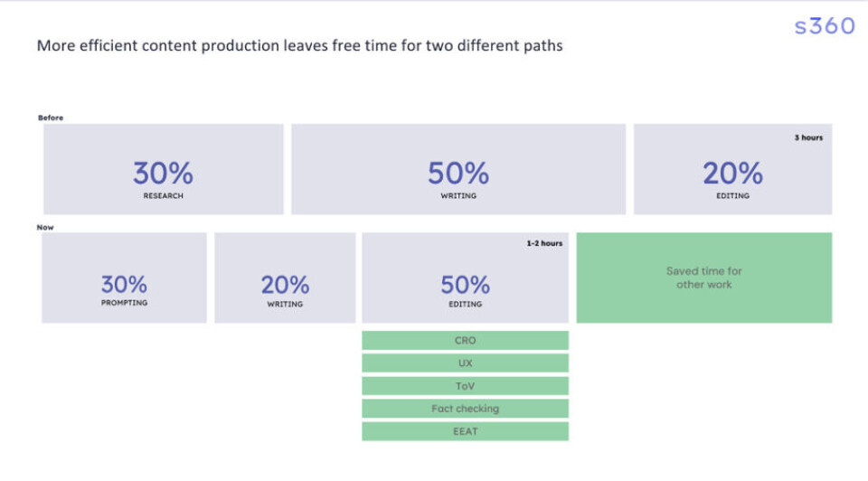Select the 20% Editing block in Before row
This screenshot has width=868, height=481.
(x=732, y=168)
